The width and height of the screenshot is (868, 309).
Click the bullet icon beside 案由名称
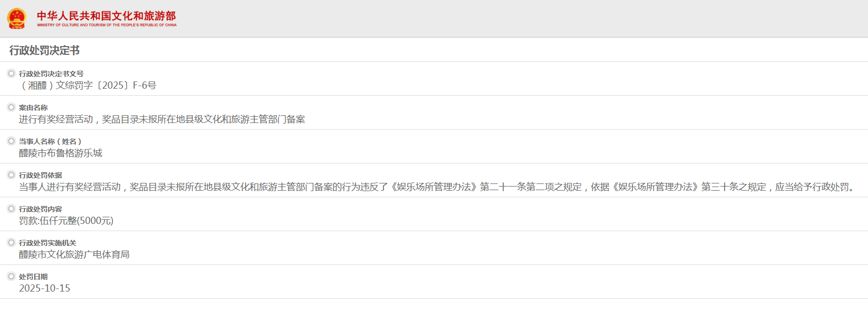pyautogui.click(x=11, y=107)
